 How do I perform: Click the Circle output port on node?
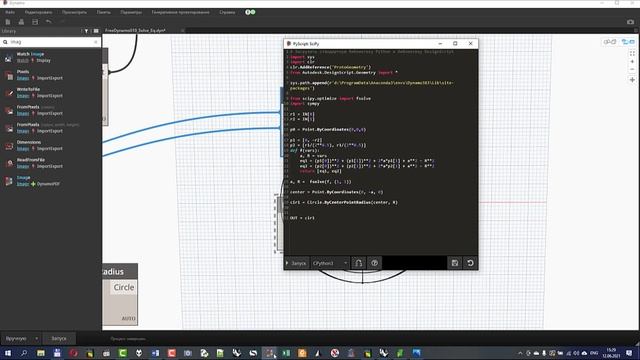124,287
